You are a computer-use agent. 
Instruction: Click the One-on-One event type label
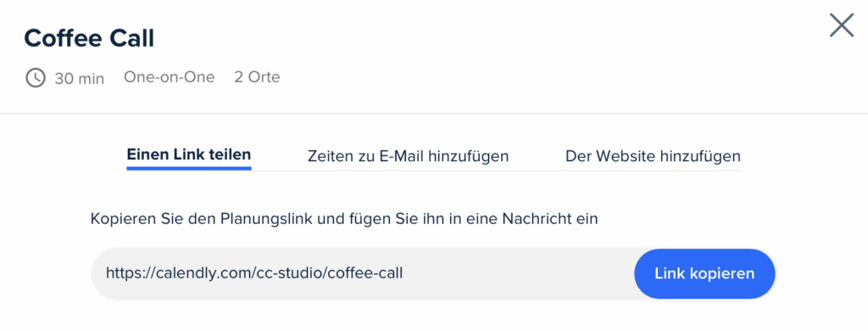pyautogui.click(x=169, y=77)
